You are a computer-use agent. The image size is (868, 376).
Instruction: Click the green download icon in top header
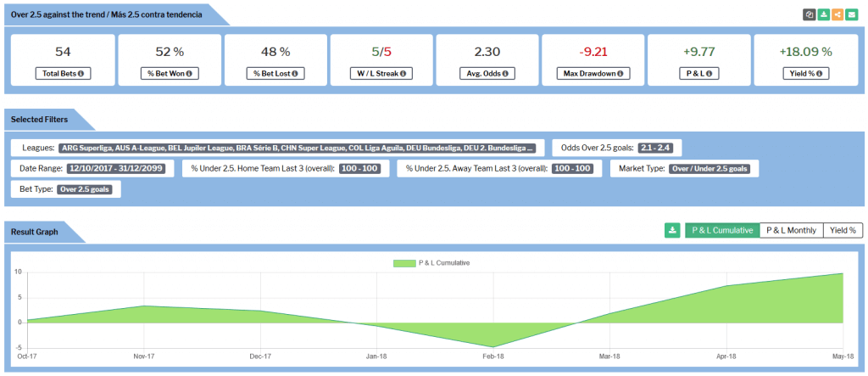824,14
